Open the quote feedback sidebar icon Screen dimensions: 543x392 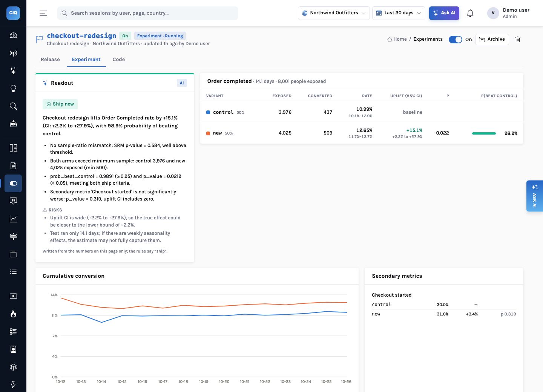tap(13, 201)
